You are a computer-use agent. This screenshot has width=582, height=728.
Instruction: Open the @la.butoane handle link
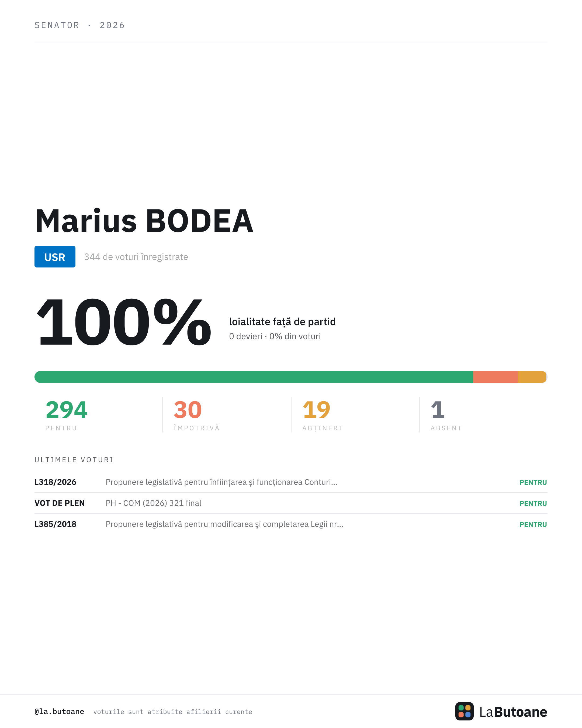[59, 712]
